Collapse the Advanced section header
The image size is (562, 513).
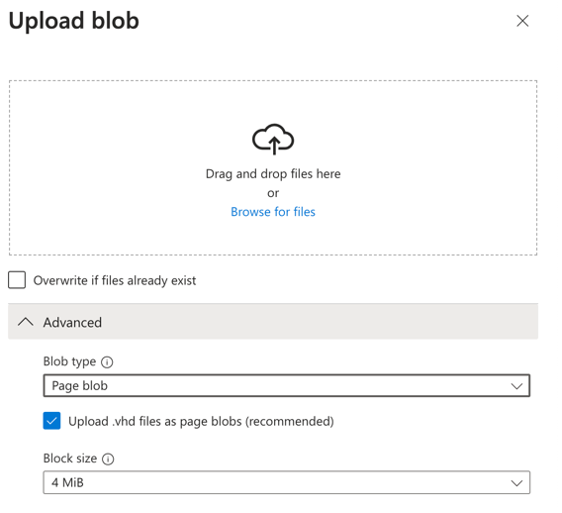coord(273,322)
